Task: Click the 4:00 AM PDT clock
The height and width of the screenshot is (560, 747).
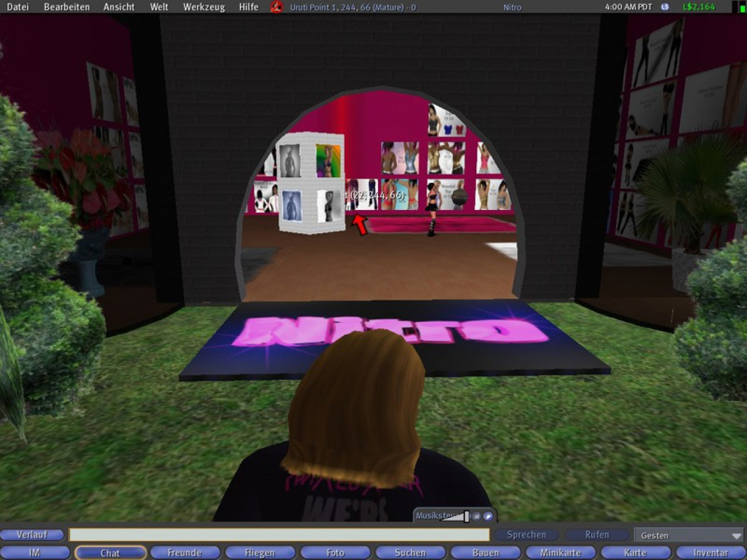Action: [629, 7]
